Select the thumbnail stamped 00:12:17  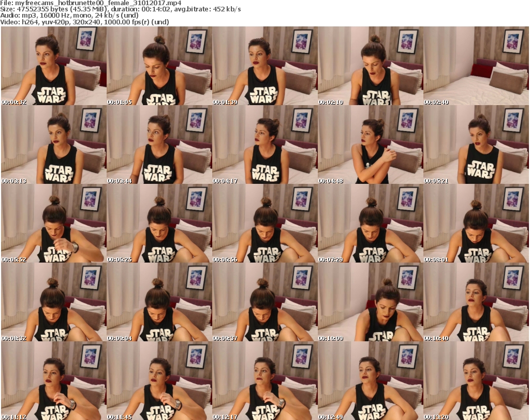[x=264, y=381]
